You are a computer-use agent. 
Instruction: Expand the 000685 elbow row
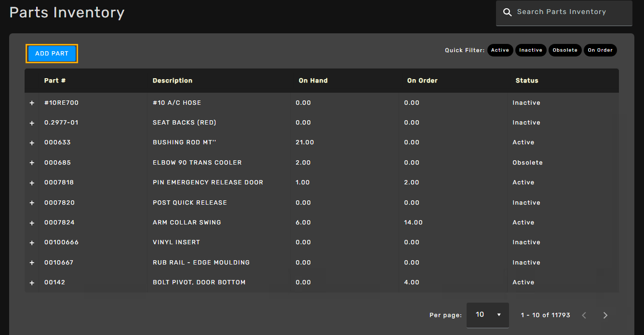point(32,163)
